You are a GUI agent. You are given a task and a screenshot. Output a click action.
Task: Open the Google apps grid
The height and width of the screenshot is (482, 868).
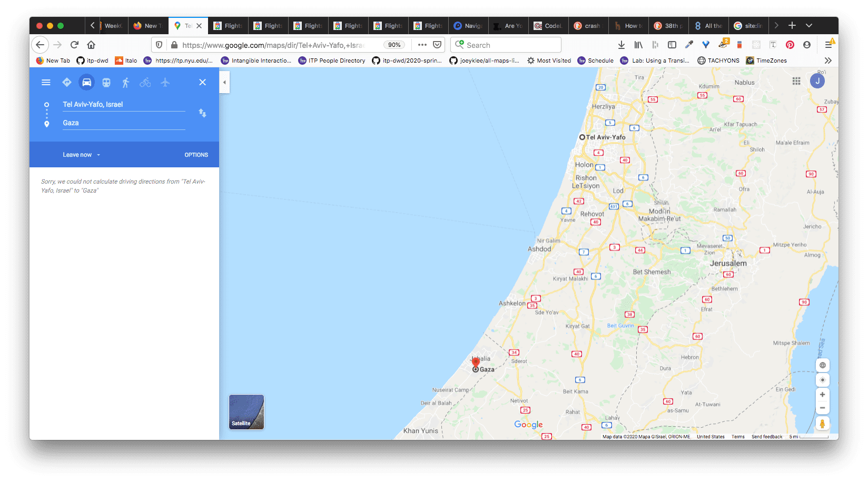pyautogui.click(x=796, y=81)
